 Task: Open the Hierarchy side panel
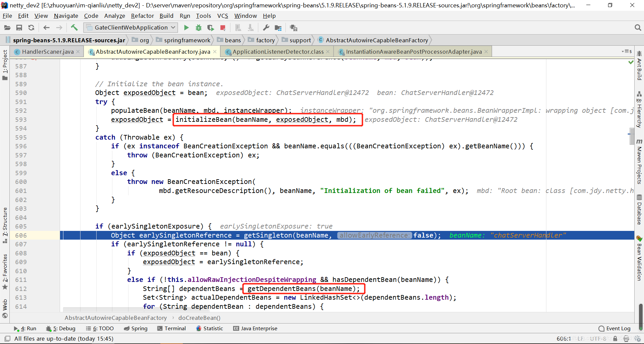639,109
